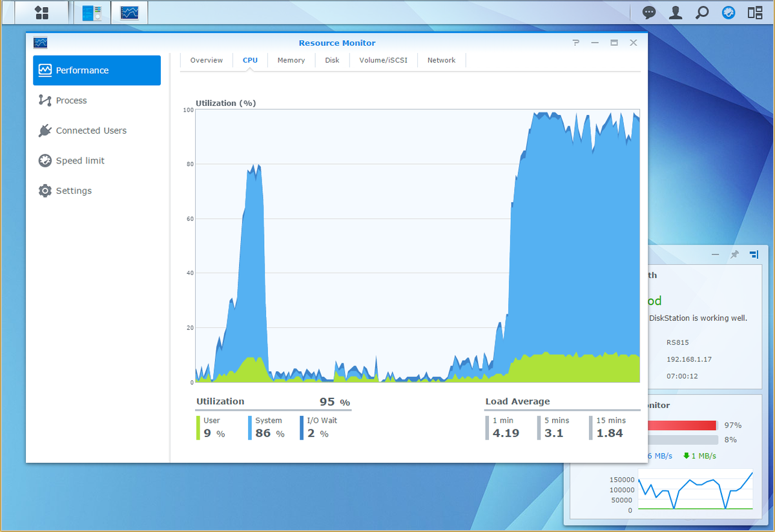This screenshot has height=532, width=775.
Task: Switch to the Memory tab
Action: pyautogui.click(x=291, y=59)
